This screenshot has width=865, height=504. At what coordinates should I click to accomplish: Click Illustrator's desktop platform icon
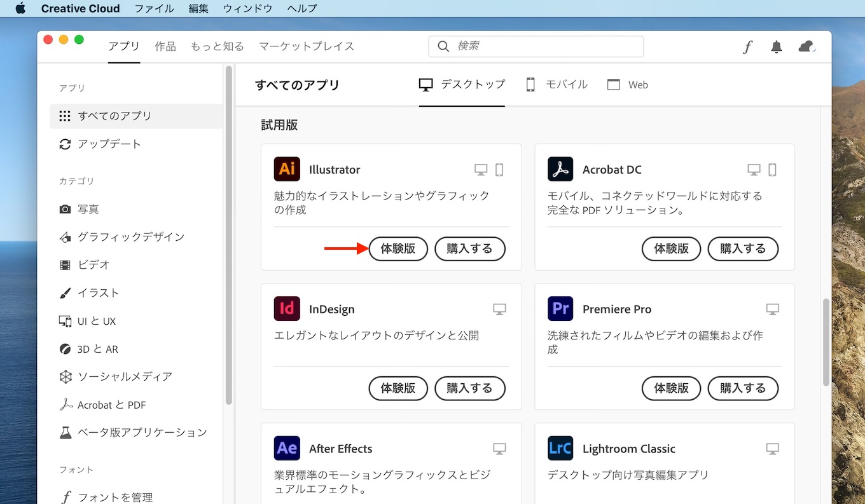pos(481,170)
